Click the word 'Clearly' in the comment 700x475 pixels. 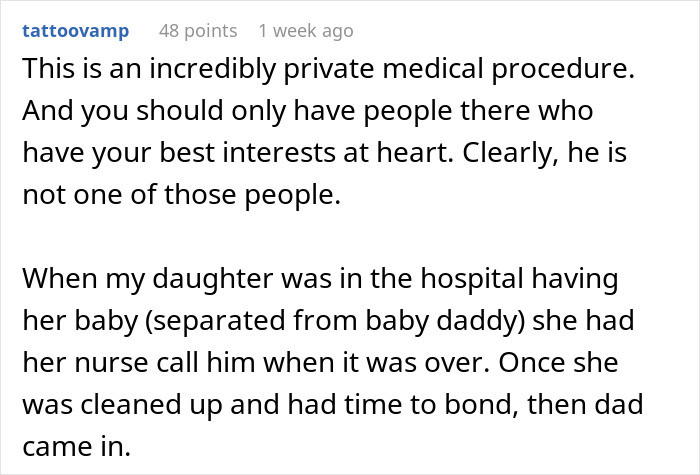pos(510,153)
